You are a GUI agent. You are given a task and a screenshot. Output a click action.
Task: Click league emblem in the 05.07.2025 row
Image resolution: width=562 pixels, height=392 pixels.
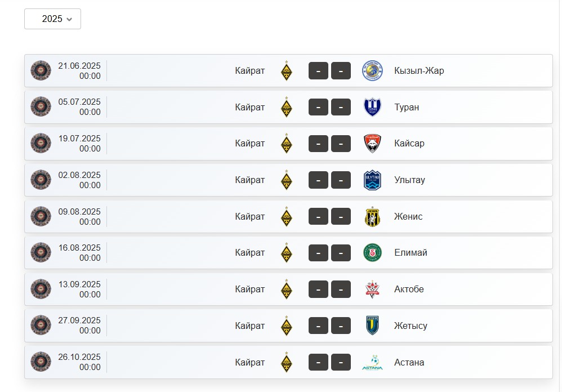[41, 107]
